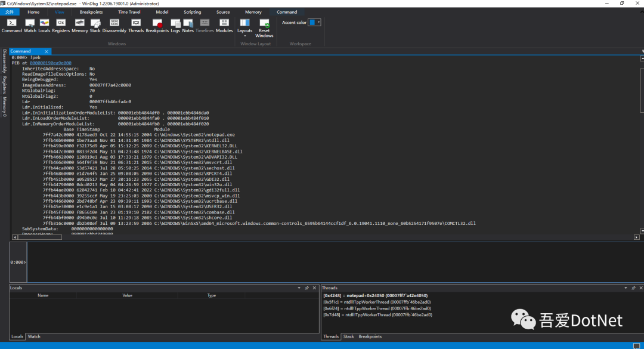Open the Registers window
The width and height of the screenshot is (644, 349).
(61, 26)
